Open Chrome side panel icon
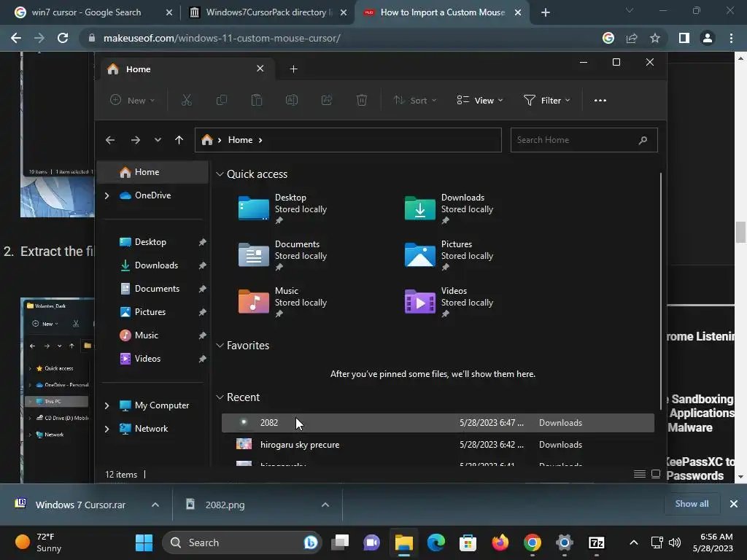Image resolution: width=747 pixels, height=560 pixels. click(684, 38)
